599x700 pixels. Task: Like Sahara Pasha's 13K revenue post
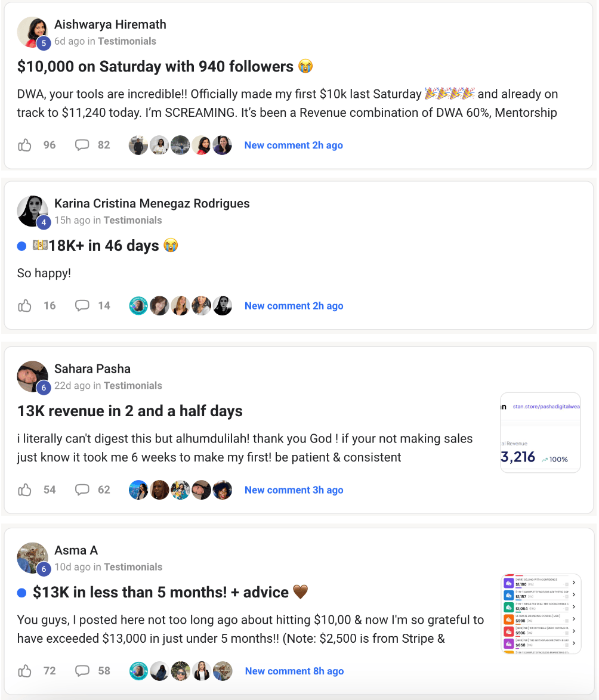24,490
